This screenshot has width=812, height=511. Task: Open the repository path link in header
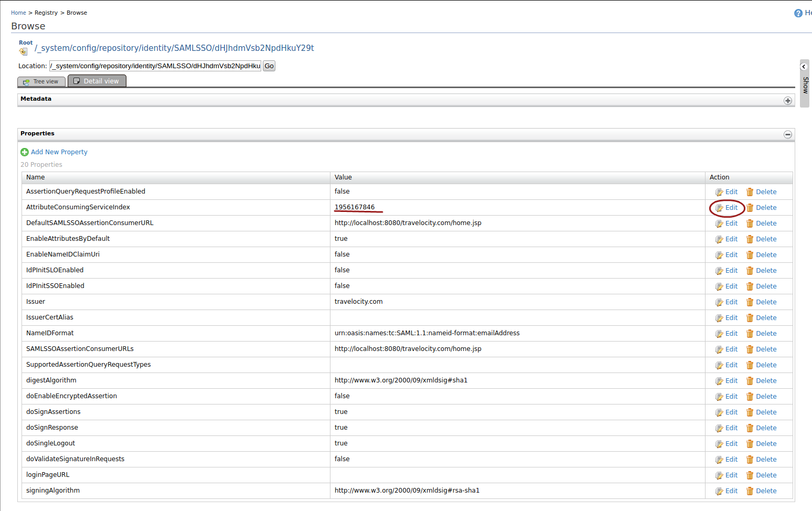click(x=174, y=48)
